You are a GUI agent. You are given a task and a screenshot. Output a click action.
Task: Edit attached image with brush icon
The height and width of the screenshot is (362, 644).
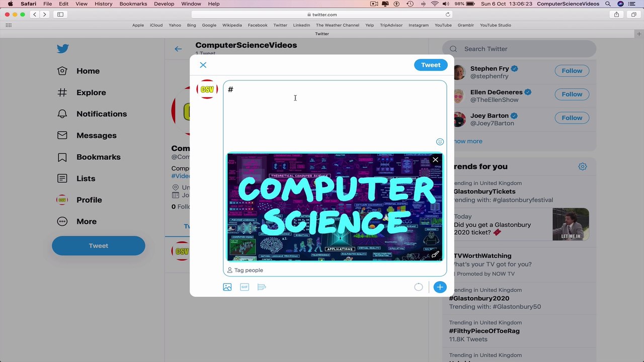tap(435, 254)
